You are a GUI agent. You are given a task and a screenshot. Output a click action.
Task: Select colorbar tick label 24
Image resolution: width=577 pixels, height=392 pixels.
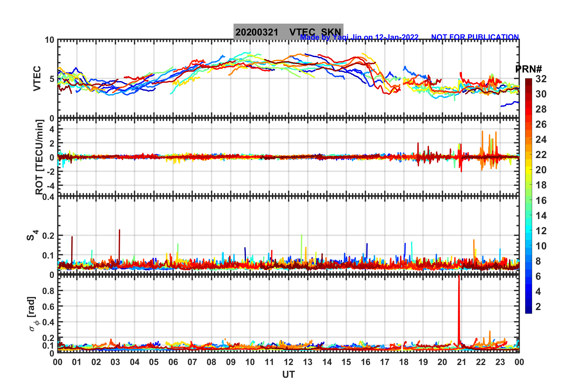click(x=541, y=140)
